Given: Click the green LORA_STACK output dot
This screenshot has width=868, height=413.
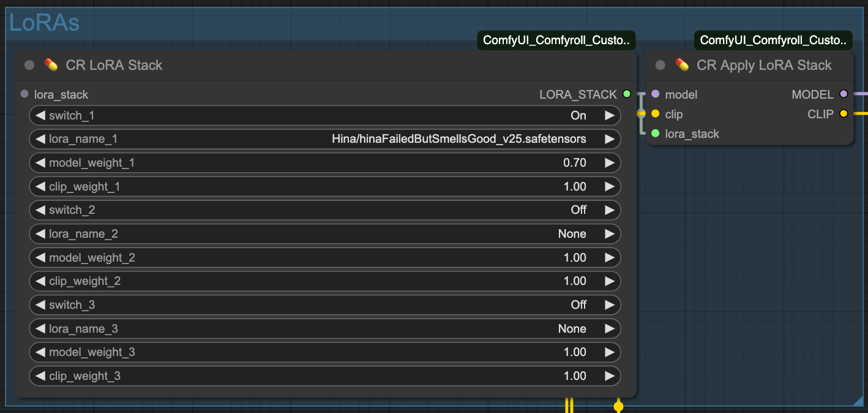Looking at the screenshot, I should pos(626,94).
